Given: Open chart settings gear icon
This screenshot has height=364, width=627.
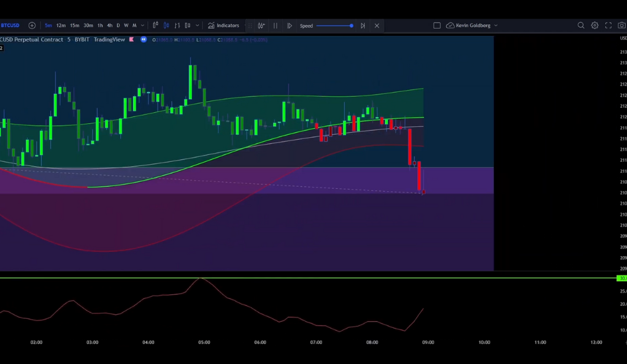Looking at the screenshot, I should tap(594, 26).
